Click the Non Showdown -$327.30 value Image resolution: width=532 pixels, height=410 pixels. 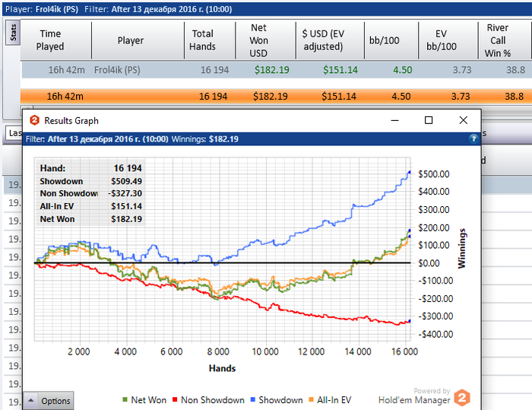[125, 194]
